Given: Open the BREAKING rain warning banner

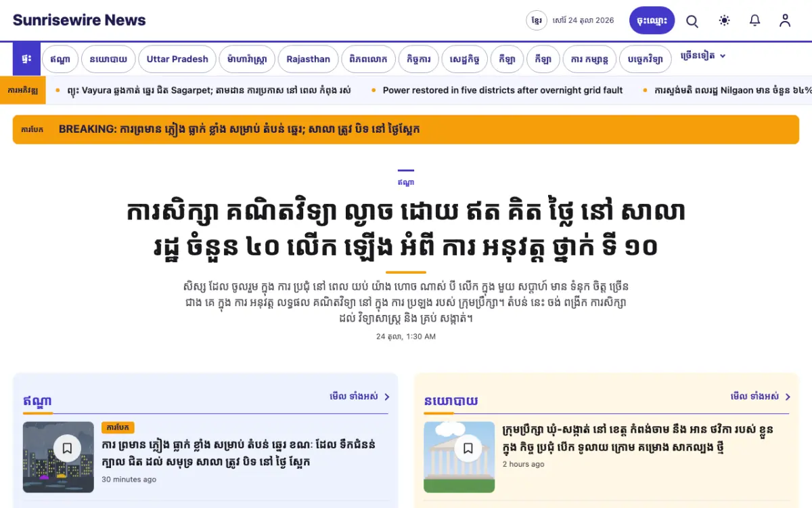Looking at the screenshot, I should click(406, 129).
